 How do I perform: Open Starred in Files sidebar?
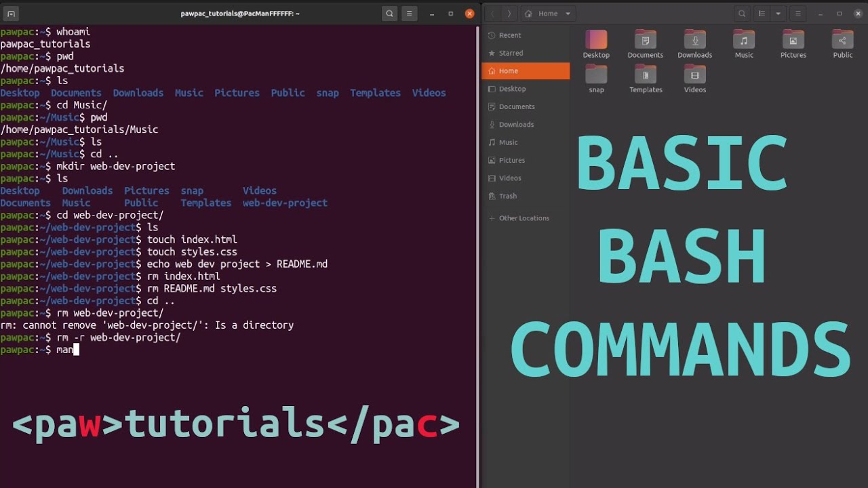526,53
